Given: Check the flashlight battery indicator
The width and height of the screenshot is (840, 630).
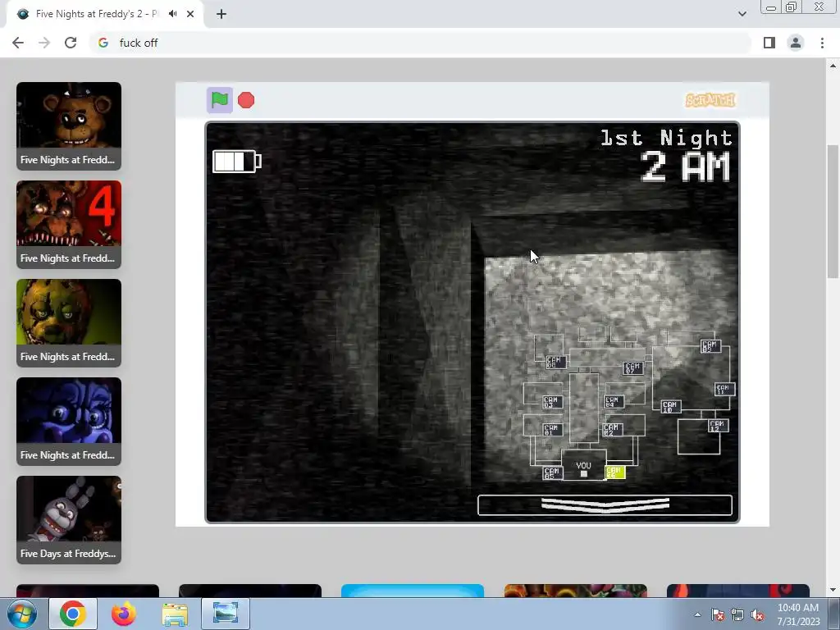Looking at the screenshot, I should (237, 162).
